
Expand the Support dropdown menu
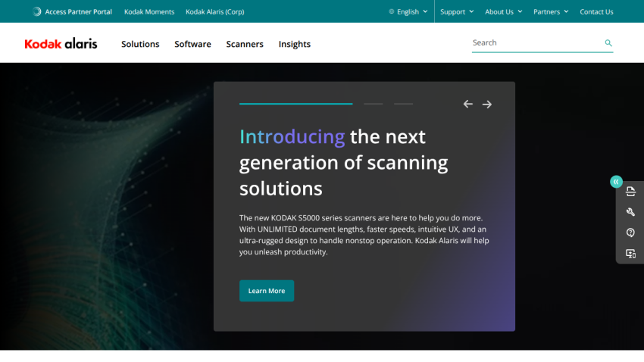[x=457, y=11]
